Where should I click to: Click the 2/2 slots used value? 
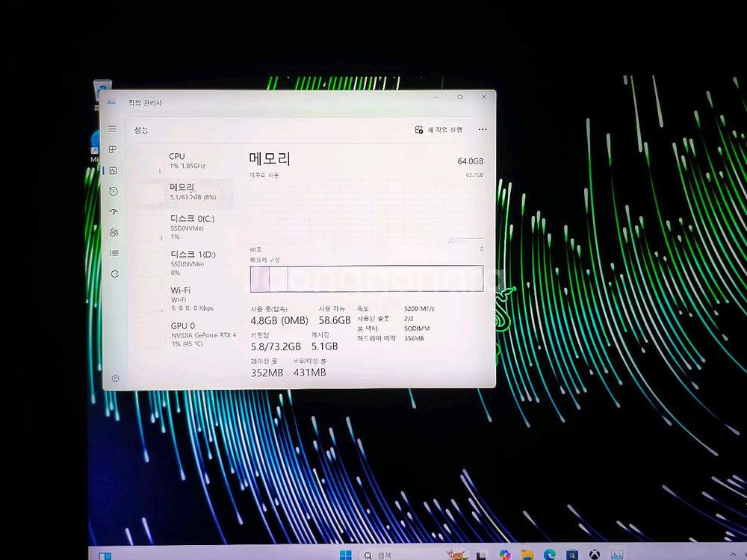click(x=409, y=319)
